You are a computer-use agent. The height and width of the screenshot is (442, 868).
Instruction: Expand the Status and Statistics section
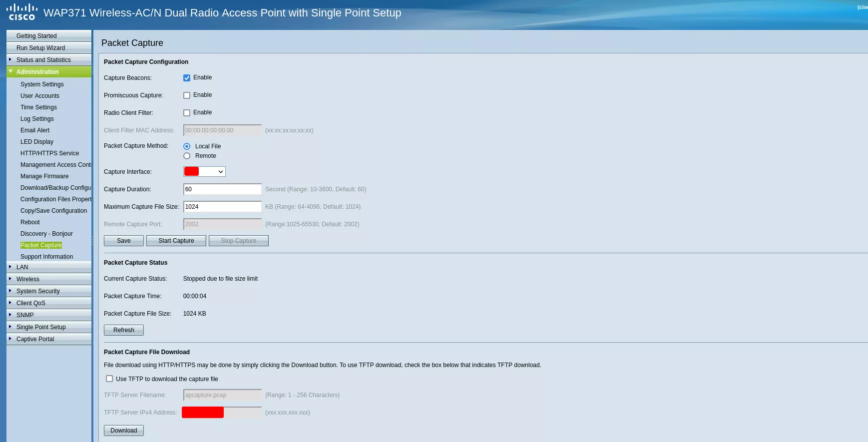pos(10,59)
